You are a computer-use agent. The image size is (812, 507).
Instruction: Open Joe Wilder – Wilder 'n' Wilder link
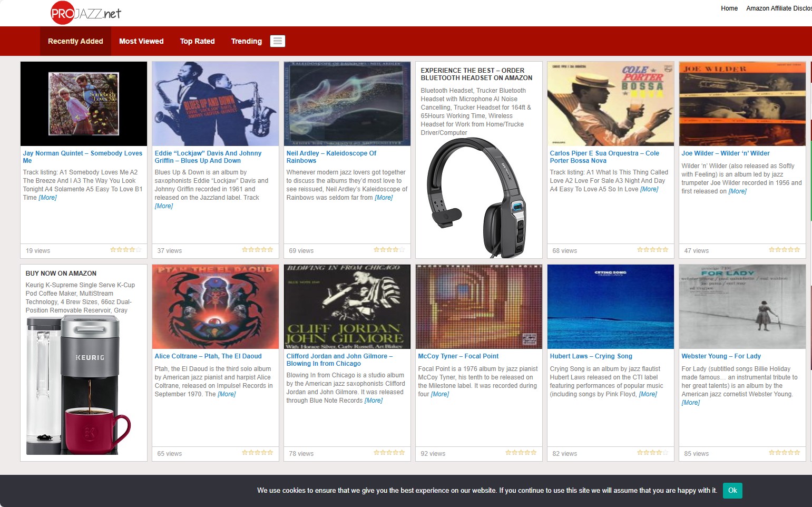(x=726, y=153)
